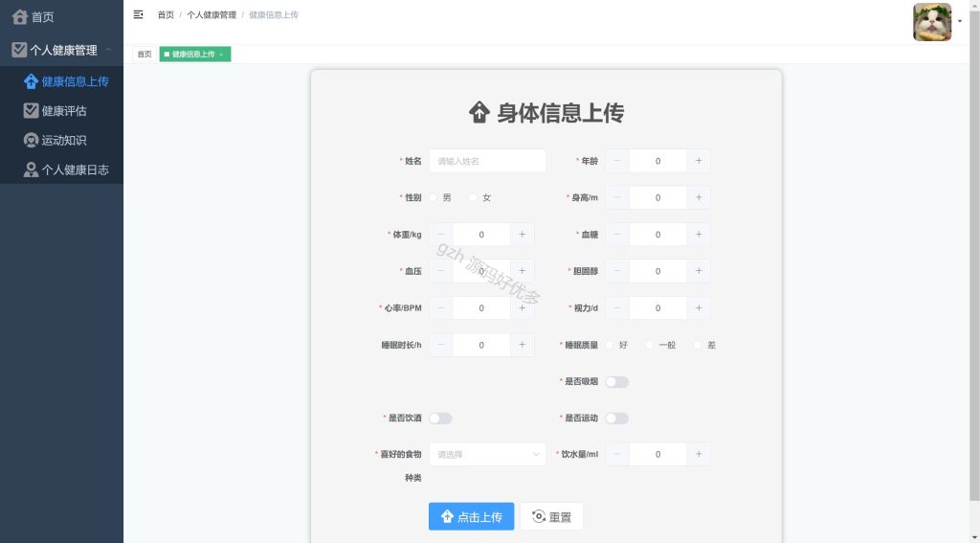The height and width of the screenshot is (543, 980).
Task: Toggle the 是否运动 switch
Action: tap(617, 418)
